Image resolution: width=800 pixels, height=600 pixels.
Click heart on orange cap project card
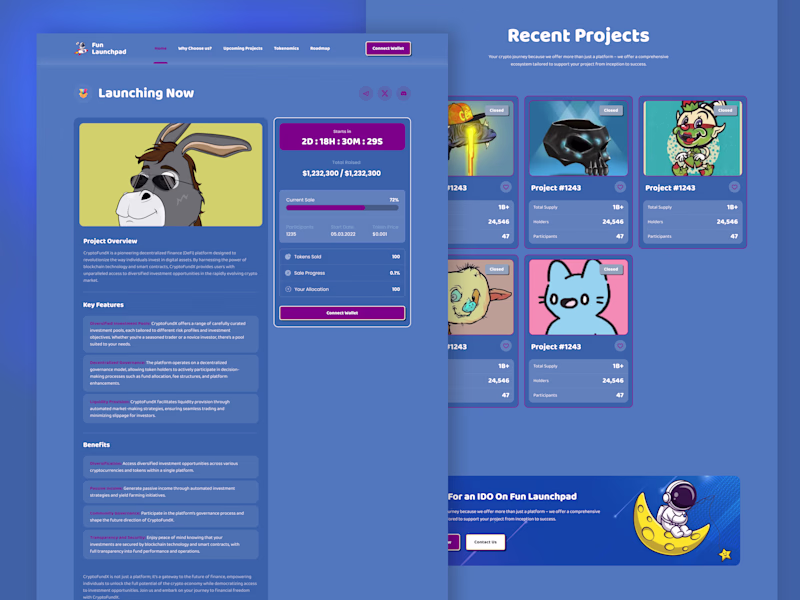pyautogui.click(x=506, y=187)
